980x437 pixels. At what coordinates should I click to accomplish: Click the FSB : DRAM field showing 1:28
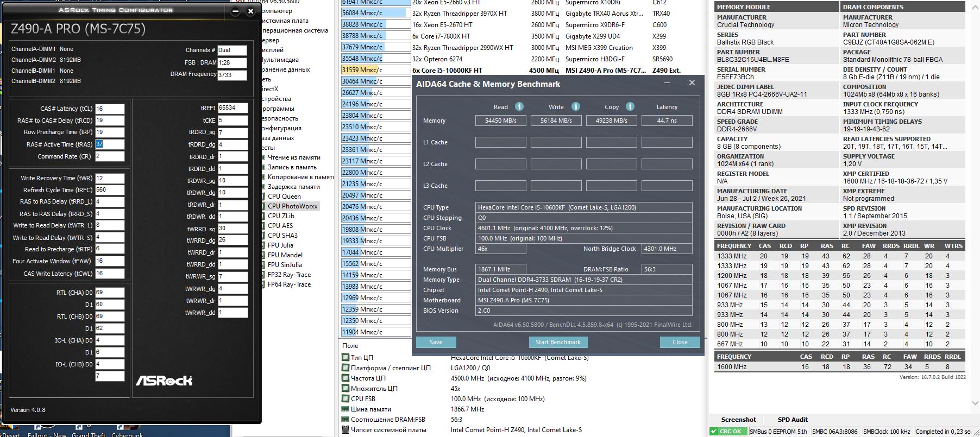tap(232, 63)
